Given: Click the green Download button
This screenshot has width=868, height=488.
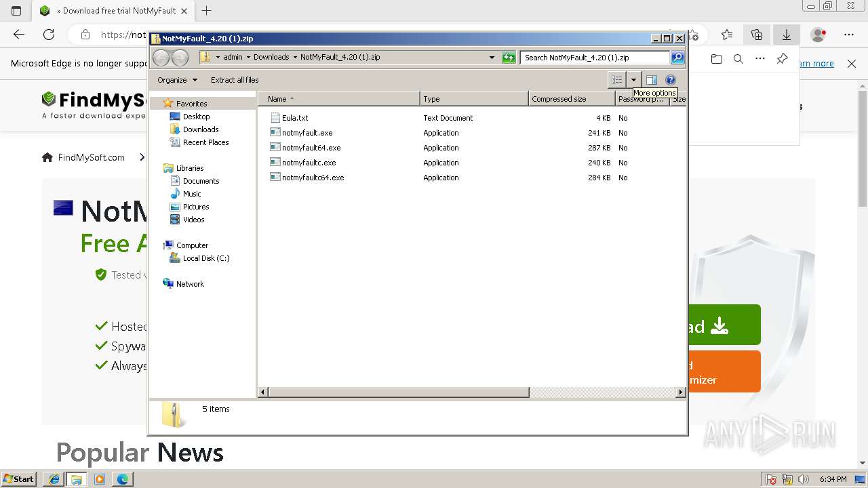Looking at the screenshot, I should [x=724, y=325].
